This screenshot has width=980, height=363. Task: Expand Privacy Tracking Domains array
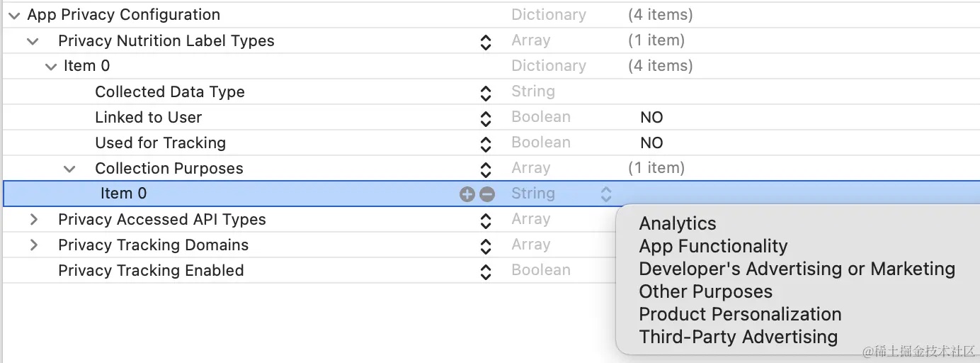pyautogui.click(x=33, y=245)
